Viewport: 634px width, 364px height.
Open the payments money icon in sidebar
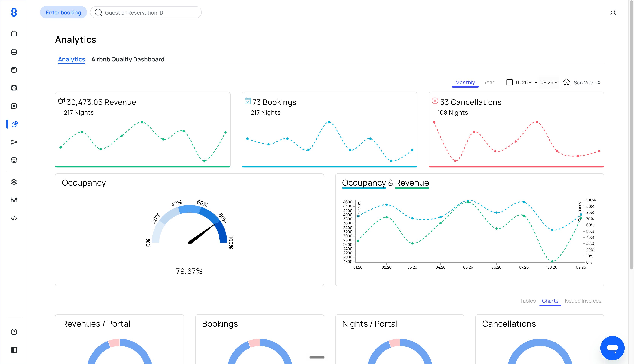tap(14, 88)
